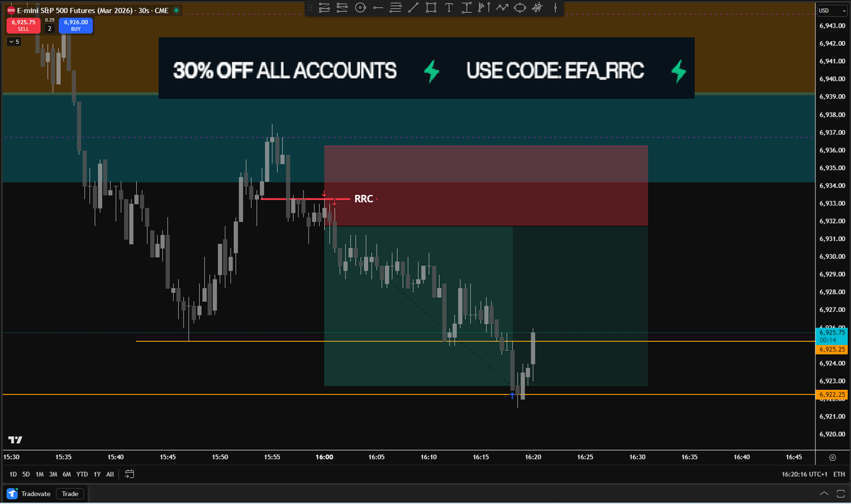851x504 pixels.
Task: Select the horizontal ray tool
Action: point(378,8)
